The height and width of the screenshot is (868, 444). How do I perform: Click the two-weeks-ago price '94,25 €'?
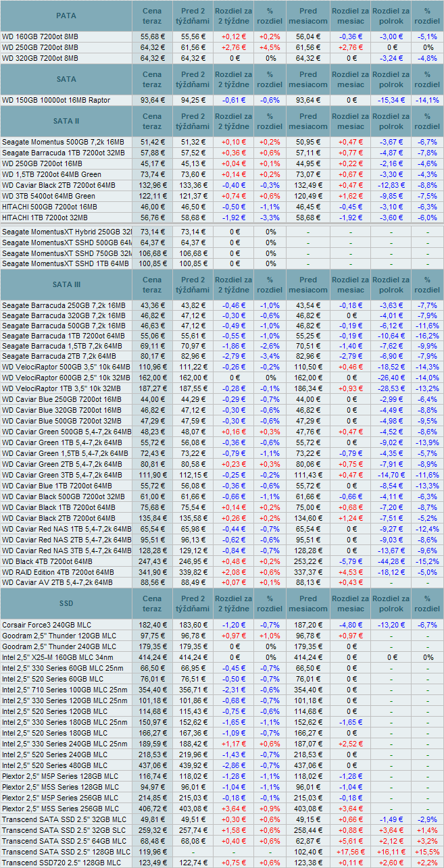[194, 100]
